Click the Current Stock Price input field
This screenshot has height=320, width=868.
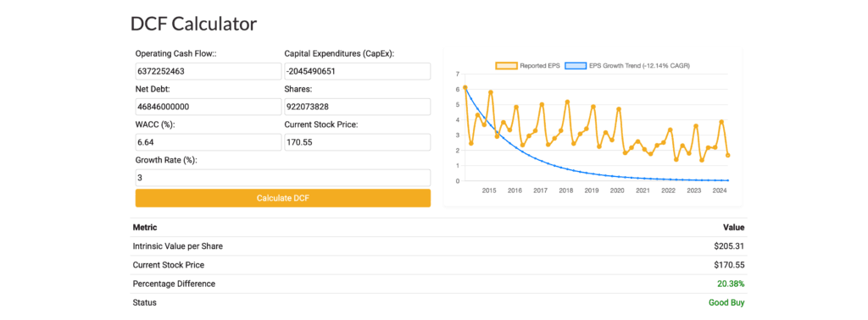pyautogui.click(x=357, y=142)
